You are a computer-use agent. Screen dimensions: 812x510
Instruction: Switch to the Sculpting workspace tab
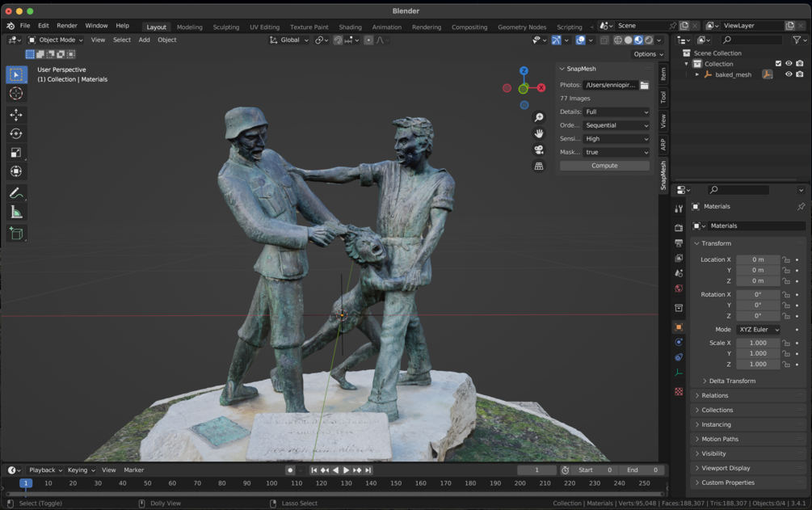click(225, 27)
